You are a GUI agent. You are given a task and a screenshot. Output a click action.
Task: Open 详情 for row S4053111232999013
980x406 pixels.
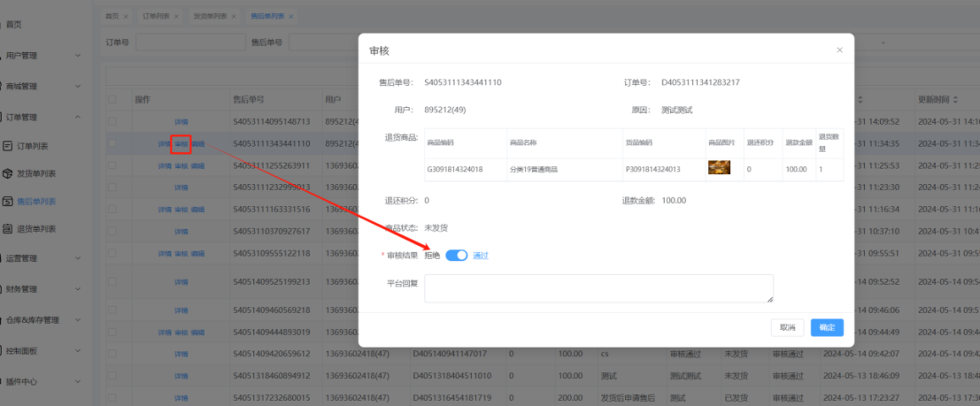[x=181, y=188]
